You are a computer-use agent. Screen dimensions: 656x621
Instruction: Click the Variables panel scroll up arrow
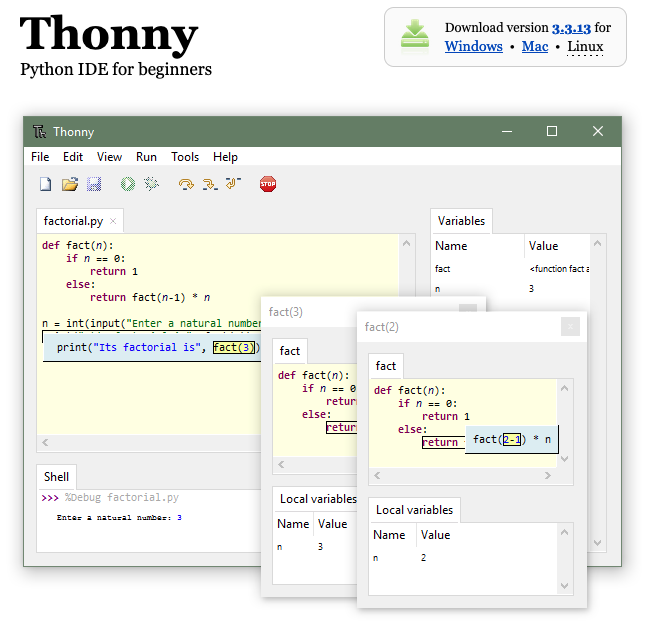pos(597,243)
